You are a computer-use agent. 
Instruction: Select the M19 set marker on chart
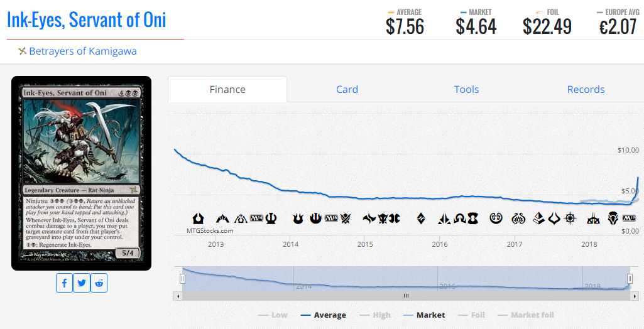coord(629,218)
